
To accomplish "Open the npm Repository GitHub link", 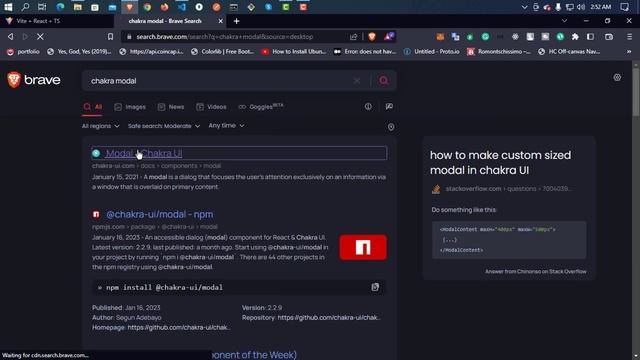I will click(x=329, y=318).
